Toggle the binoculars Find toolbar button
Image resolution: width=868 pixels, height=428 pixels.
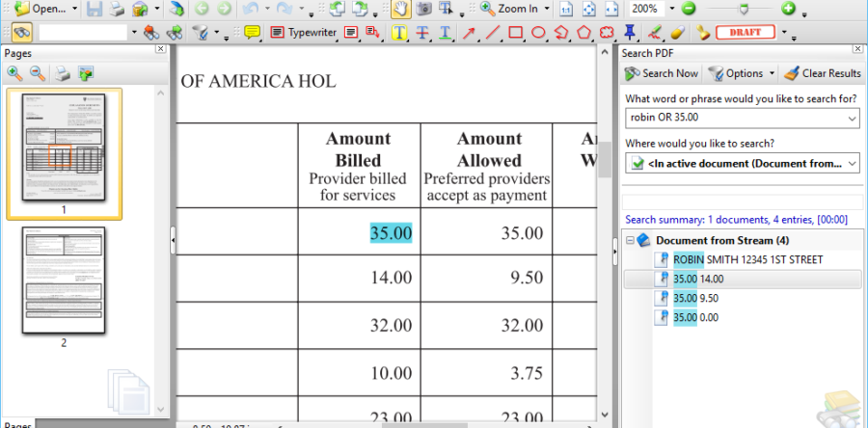point(21,32)
